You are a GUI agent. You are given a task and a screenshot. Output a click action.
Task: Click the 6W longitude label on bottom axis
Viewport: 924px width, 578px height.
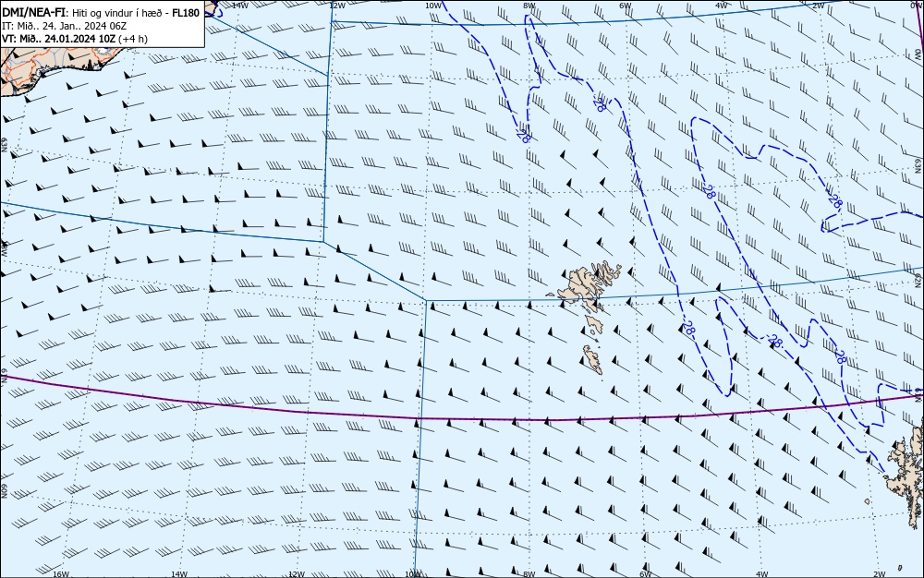tap(645, 574)
